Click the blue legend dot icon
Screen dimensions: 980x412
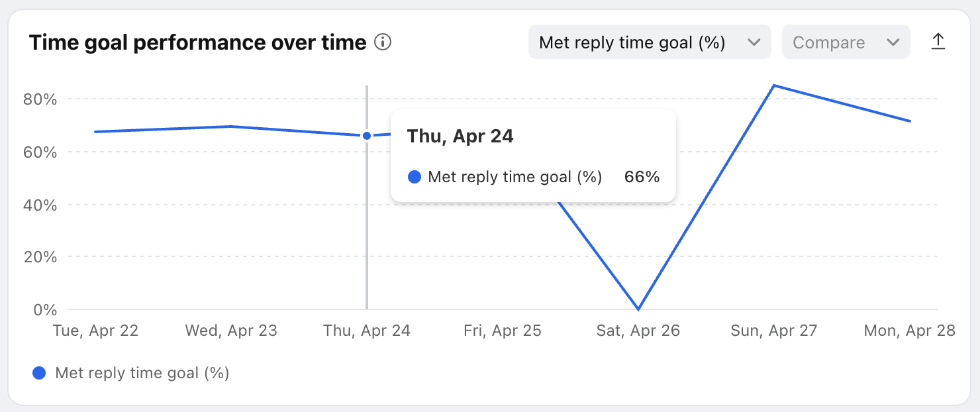coord(39,373)
